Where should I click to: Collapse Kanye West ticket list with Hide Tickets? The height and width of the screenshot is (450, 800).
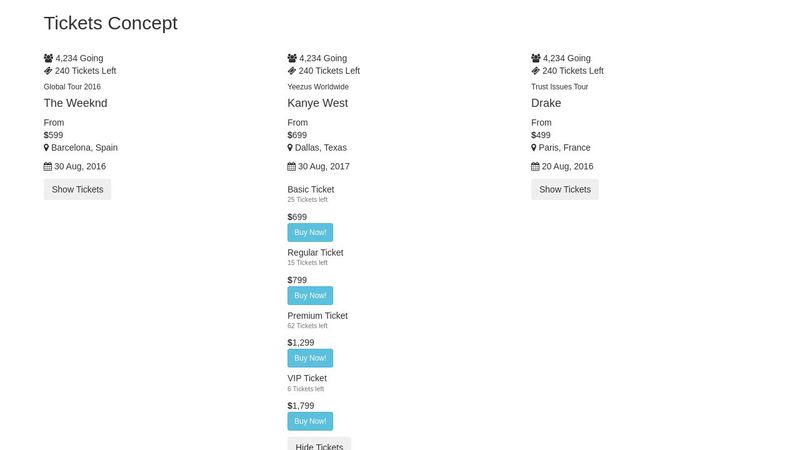(x=319, y=446)
